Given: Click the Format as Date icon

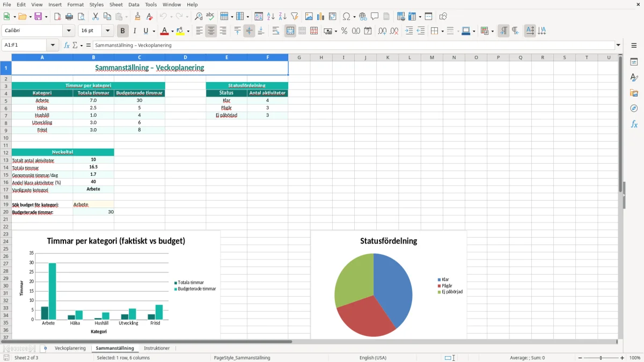Looking at the screenshot, I should (x=368, y=31).
